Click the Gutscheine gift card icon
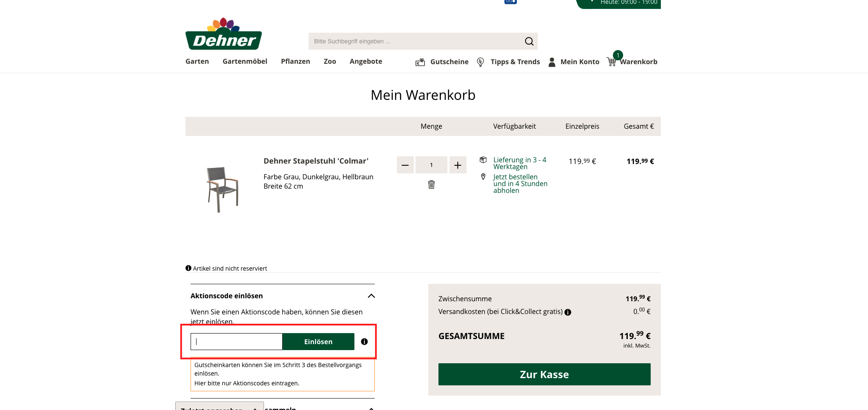Image resolution: width=868 pixels, height=410 pixels. [x=420, y=62]
